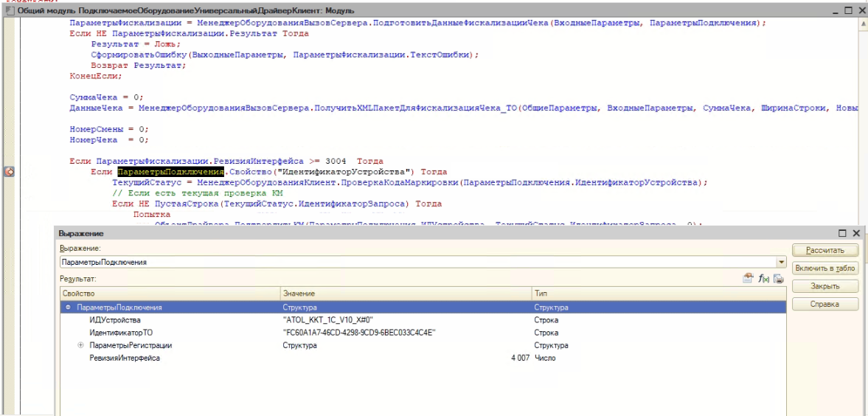Screen dimensions: 868x416
Task: Click the Значение column header
Action: [406, 293]
